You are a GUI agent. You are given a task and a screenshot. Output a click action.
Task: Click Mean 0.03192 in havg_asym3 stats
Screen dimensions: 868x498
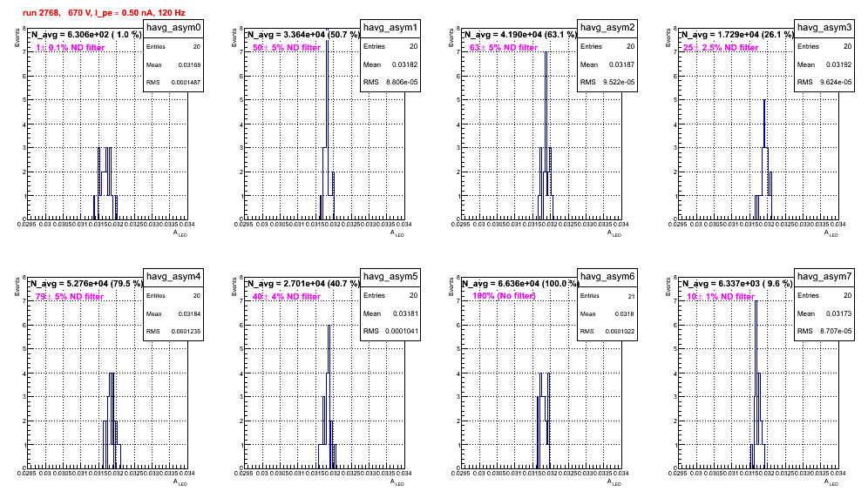[824, 64]
